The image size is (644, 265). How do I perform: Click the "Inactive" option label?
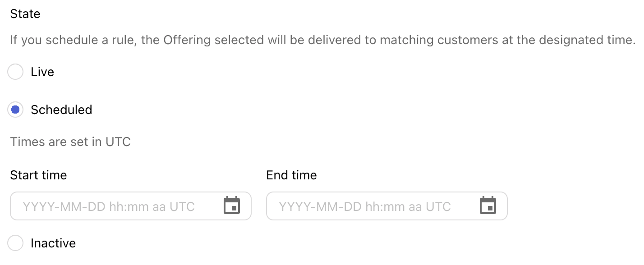[x=53, y=243]
